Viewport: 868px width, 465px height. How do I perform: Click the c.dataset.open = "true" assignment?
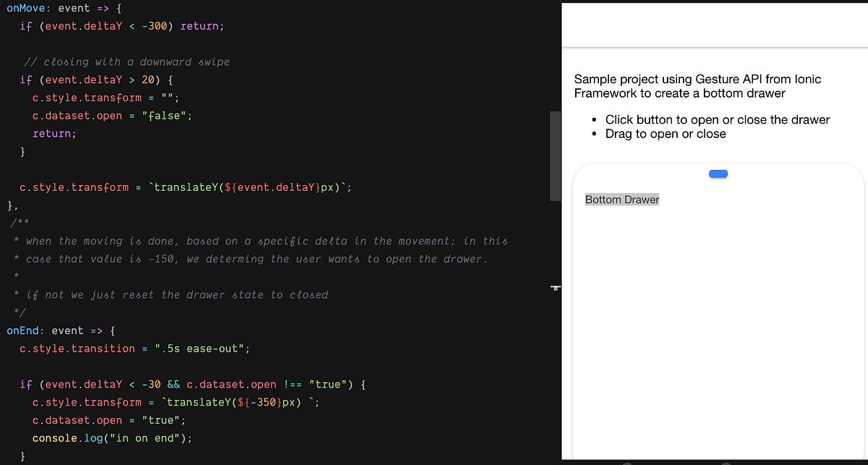[107, 419]
